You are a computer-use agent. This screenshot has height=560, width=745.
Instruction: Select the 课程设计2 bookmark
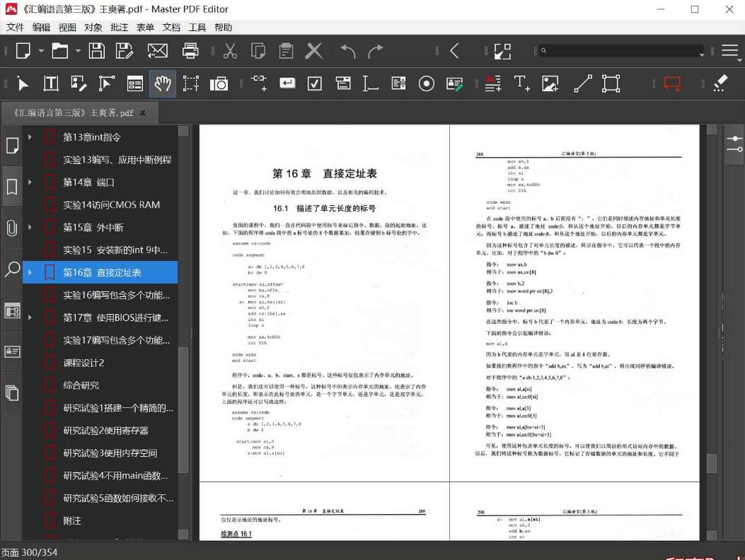(x=83, y=363)
